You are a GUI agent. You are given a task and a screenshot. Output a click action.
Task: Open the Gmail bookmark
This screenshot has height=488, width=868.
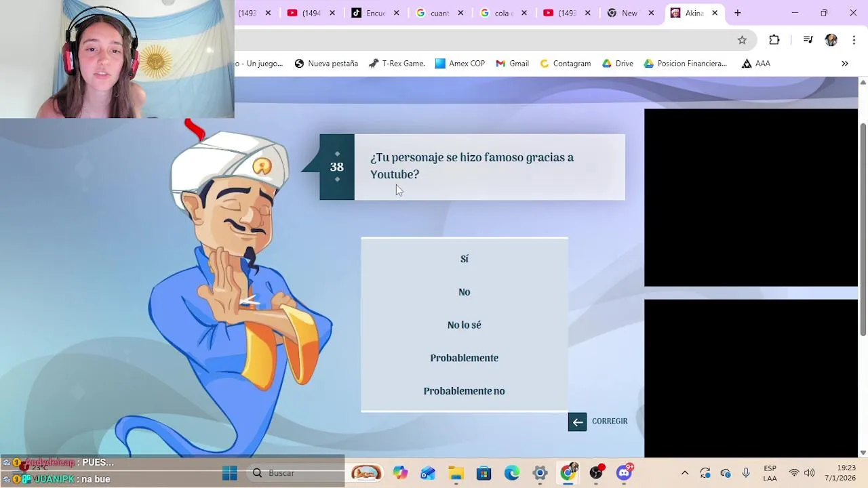tap(512, 64)
